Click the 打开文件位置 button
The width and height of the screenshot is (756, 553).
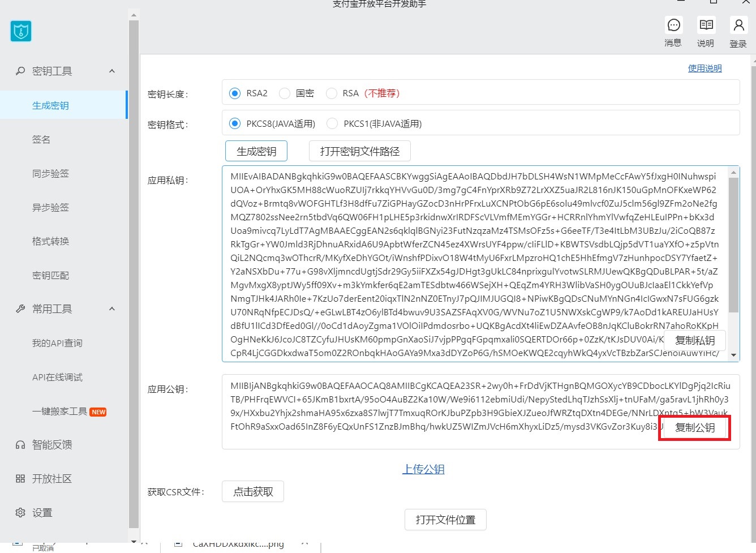pos(446,520)
